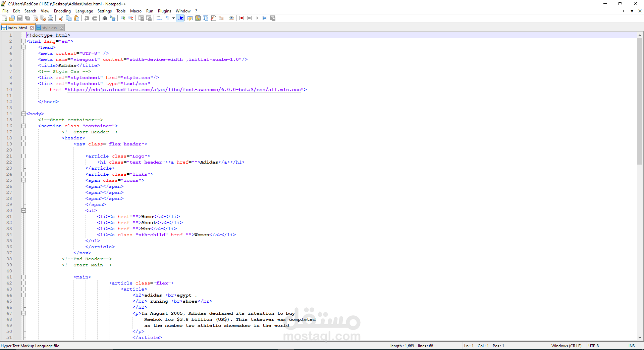Screen dimensions: 644x350
Task: Save current recorded macro icon
Action: (273, 18)
